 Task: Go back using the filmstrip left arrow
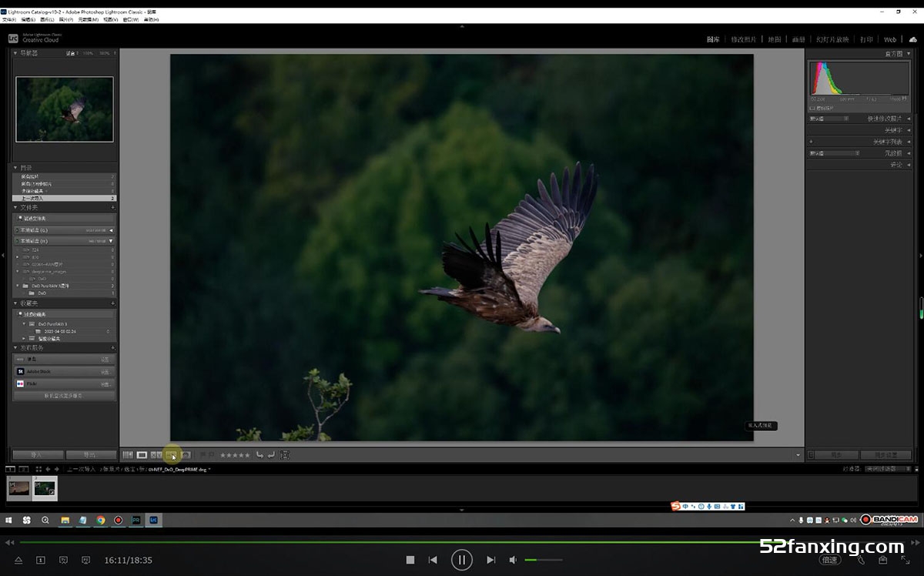coord(48,469)
